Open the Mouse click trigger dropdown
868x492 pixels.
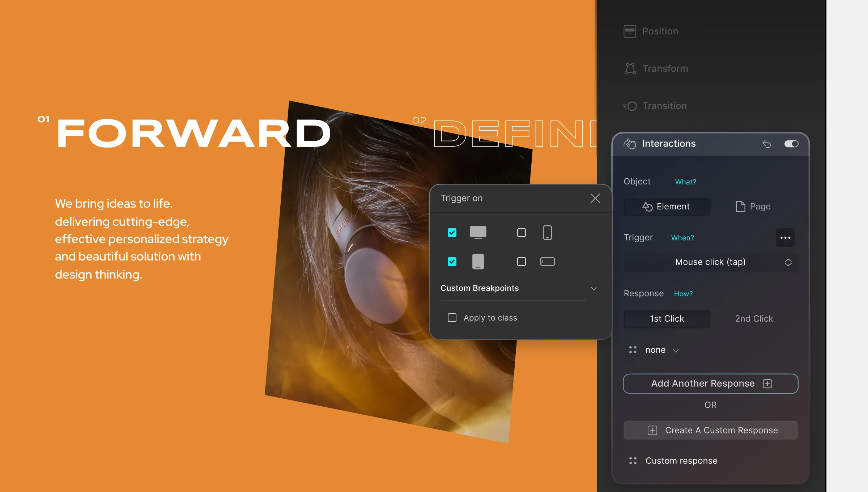[x=711, y=262]
